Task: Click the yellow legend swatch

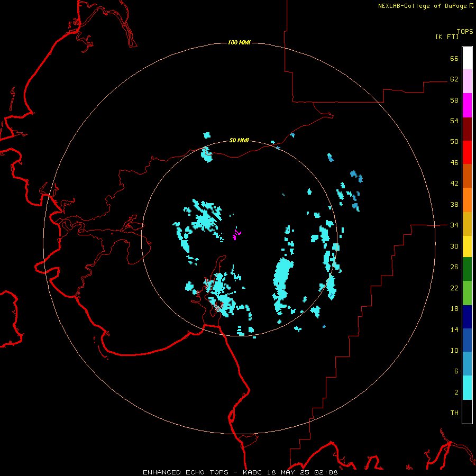Action: 467,246
